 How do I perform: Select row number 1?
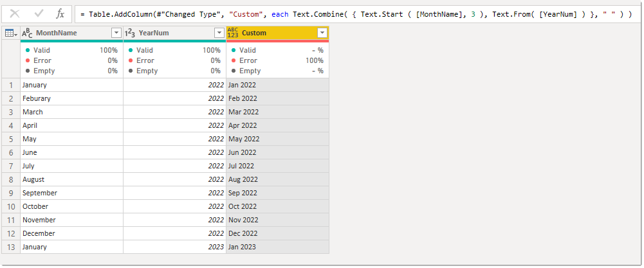11,85
